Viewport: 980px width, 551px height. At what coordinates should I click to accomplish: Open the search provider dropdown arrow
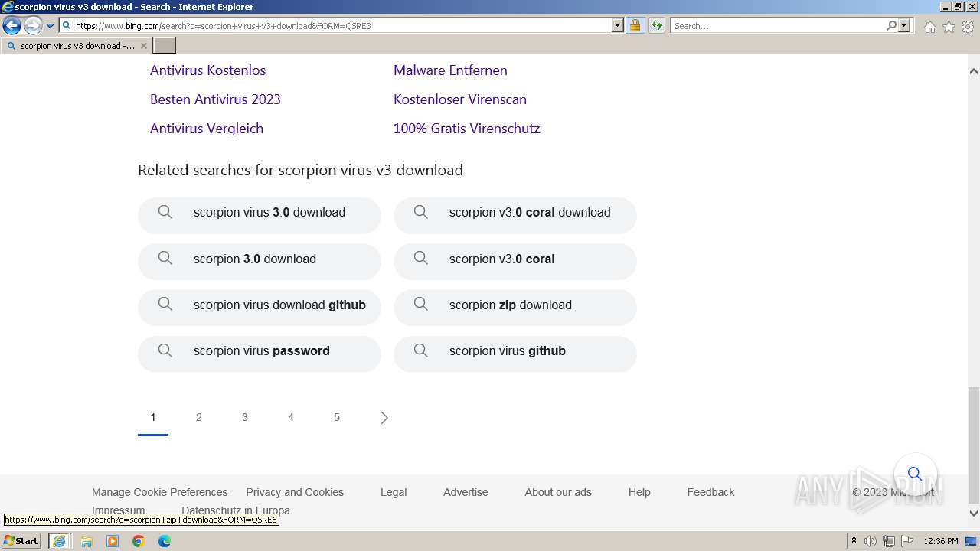pyautogui.click(x=904, y=26)
